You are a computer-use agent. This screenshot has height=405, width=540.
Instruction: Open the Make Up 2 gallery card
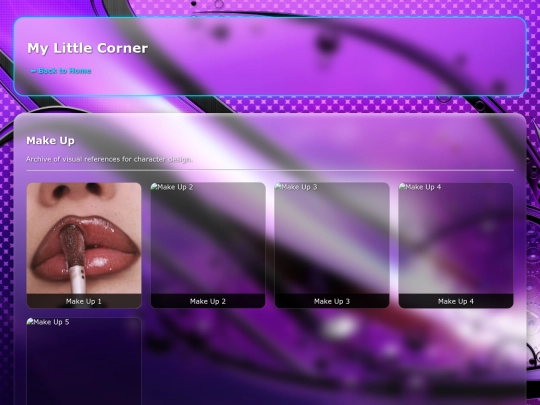[x=208, y=245]
